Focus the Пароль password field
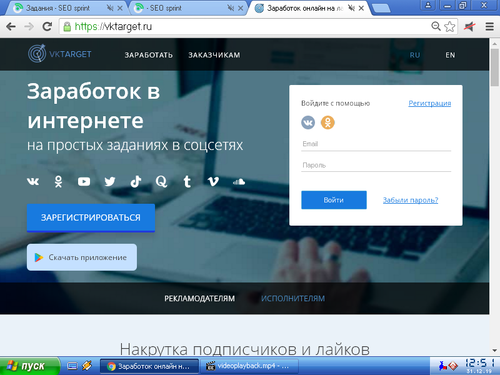Screen dimensions: 500x375 point(376,165)
